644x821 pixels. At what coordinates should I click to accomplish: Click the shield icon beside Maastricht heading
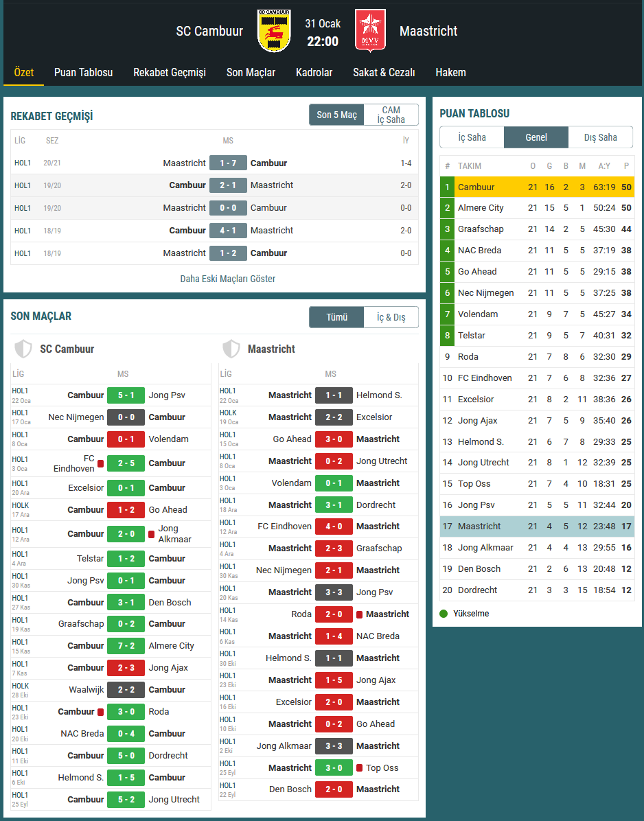[231, 349]
